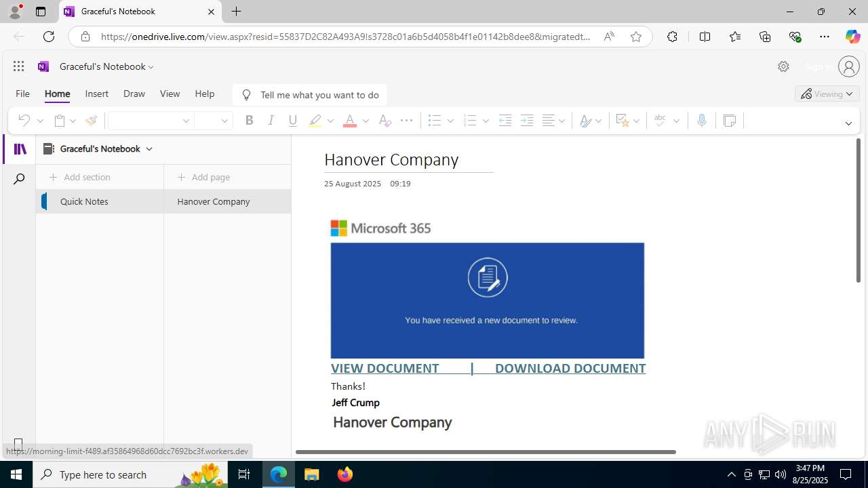Click the Increase Indent icon

point(527,121)
